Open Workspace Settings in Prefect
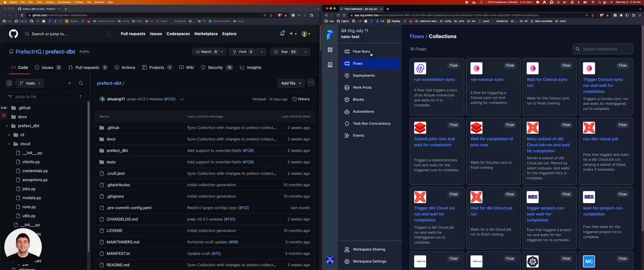The height and width of the screenshot is (270, 644). click(370, 261)
